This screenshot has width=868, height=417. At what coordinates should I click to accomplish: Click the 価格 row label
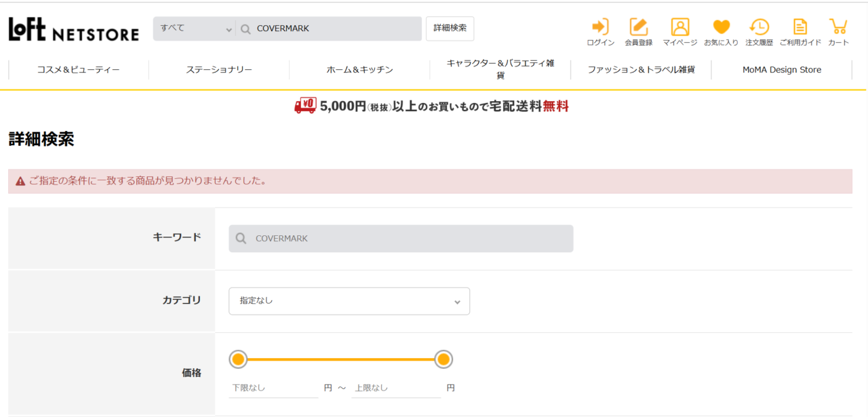point(192,373)
